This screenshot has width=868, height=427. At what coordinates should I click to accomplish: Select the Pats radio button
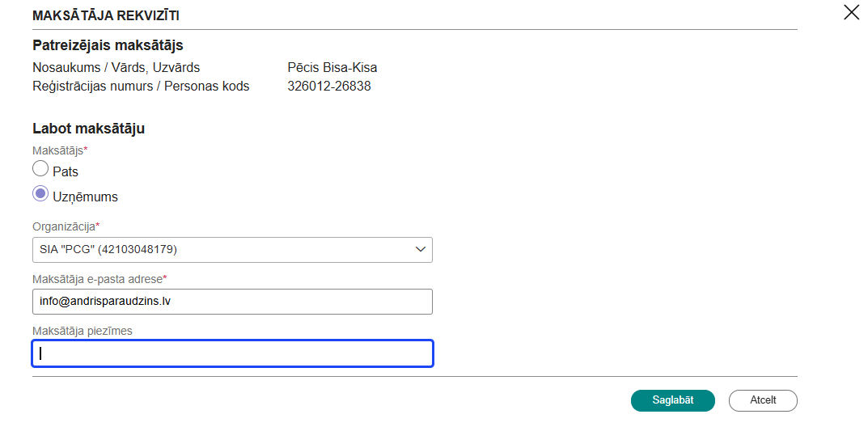pyautogui.click(x=40, y=169)
